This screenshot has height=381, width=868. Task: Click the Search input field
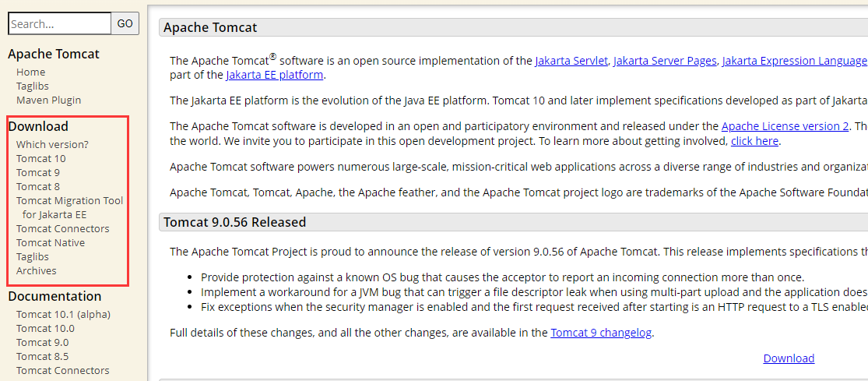point(60,24)
